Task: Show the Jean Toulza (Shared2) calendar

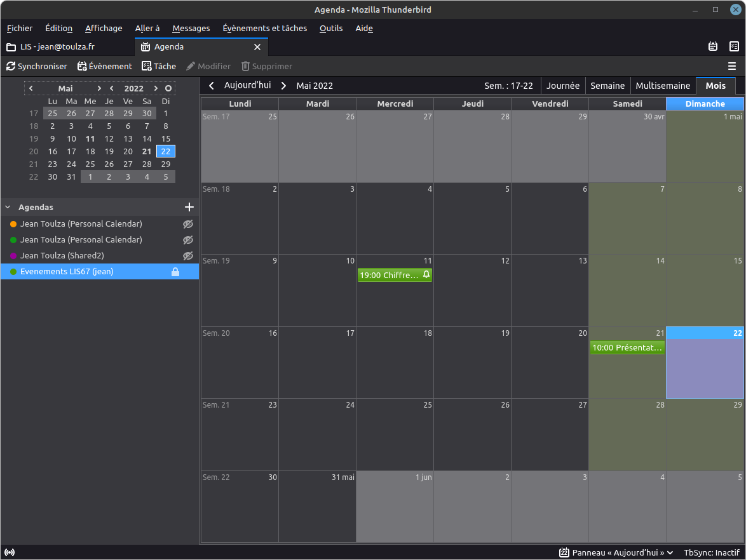Action: [x=188, y=256]
